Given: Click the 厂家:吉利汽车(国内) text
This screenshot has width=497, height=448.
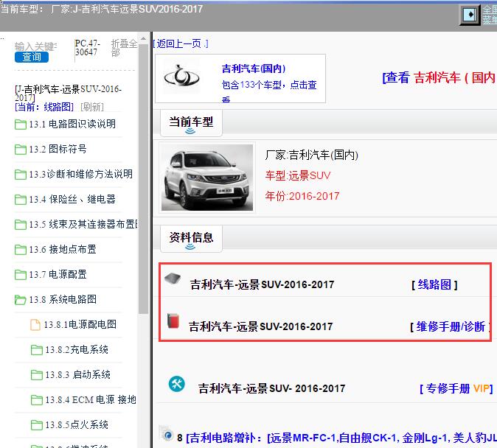Looking at the screenshot, I should [x=312, y=155].
